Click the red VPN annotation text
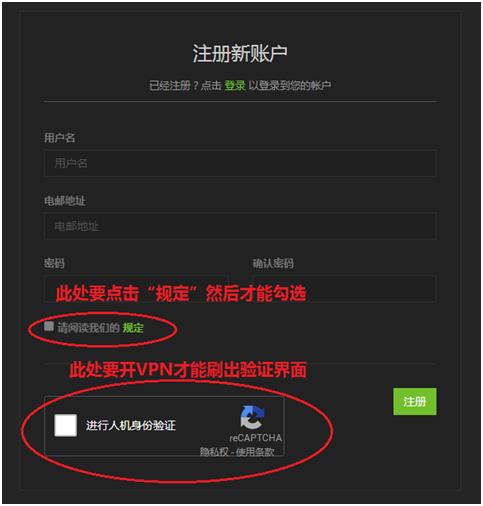The width and height of the screenshot is (483, 506). (188, 370)
